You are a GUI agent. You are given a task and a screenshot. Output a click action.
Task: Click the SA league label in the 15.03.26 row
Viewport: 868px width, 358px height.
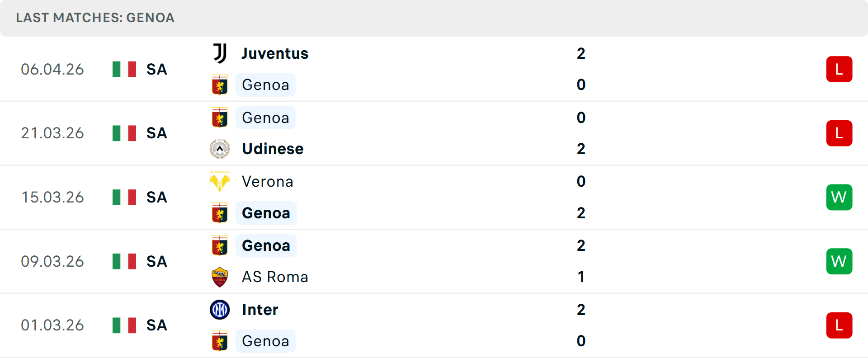156,197
